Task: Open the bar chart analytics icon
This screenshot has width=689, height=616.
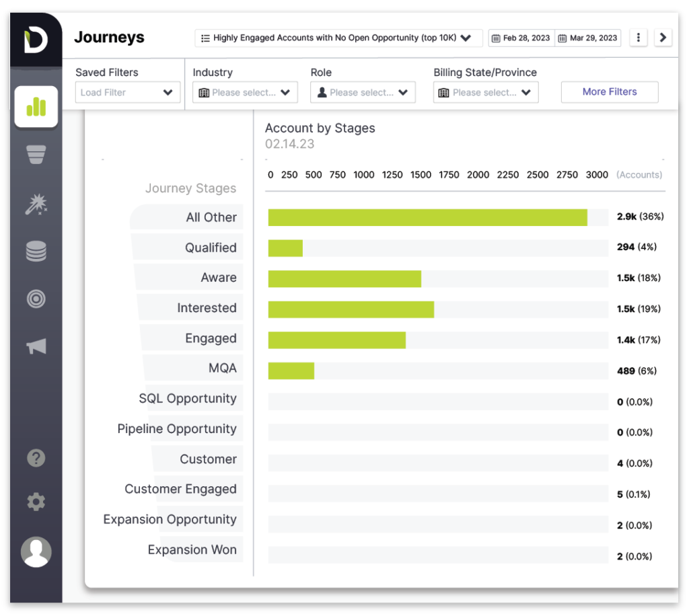Action: [36, 106]
